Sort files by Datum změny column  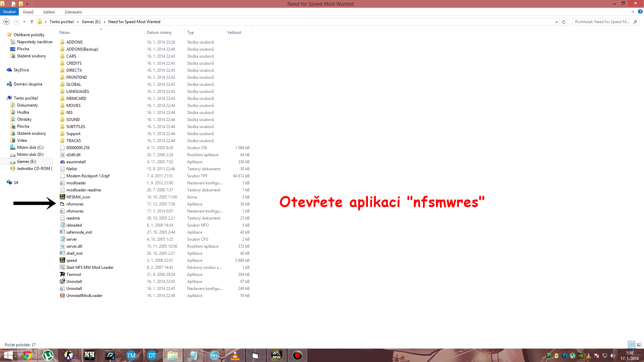(159, 33)
